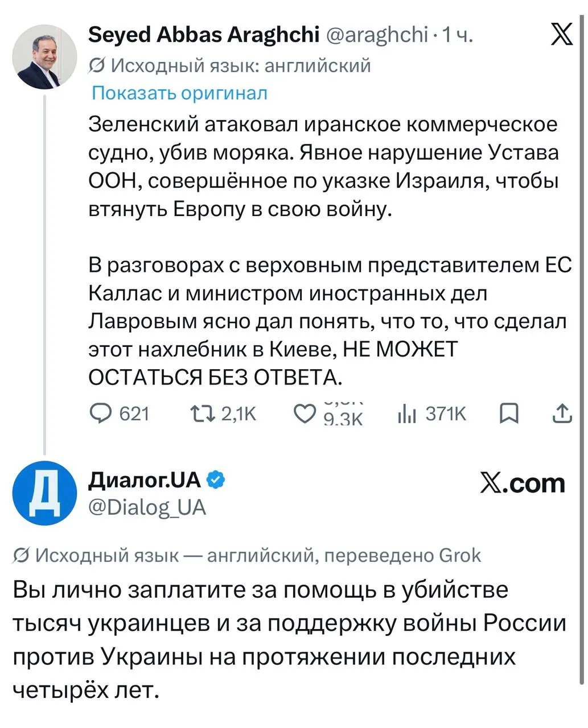Image resolution: width=588 pixels, height=728 pixels.
Task: Open Диалог.UA account name
Action: tap(145, 481)
